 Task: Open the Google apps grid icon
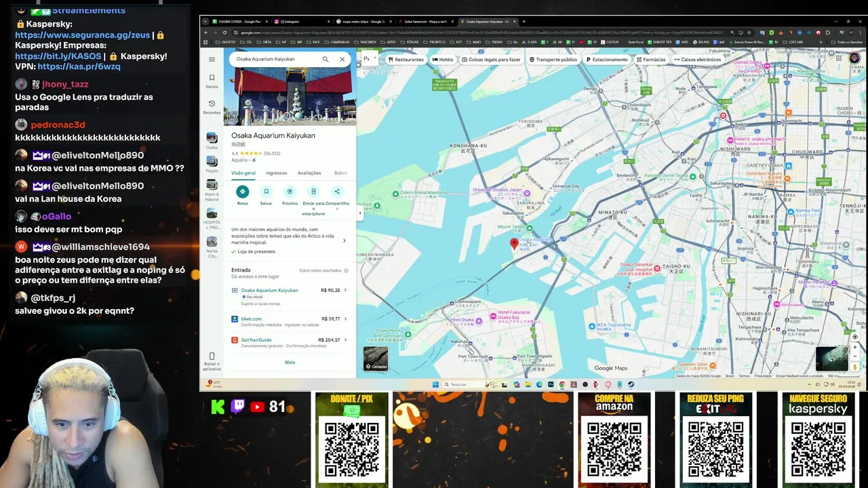pyautogui.click(x=839, y=58)
